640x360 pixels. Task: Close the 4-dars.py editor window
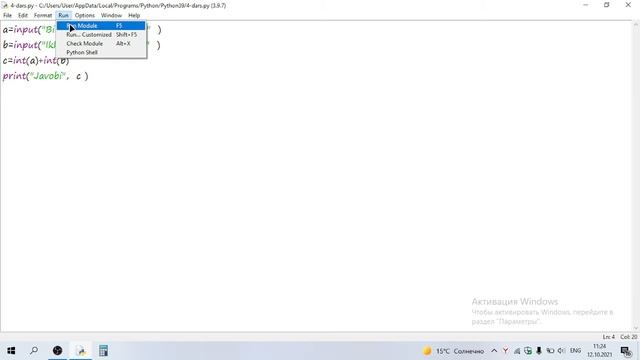point(628,5)
